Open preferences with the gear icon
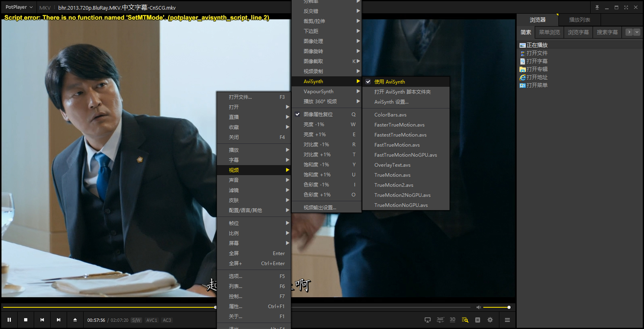This screenshot has height=329, width=644. click(490, 320)
